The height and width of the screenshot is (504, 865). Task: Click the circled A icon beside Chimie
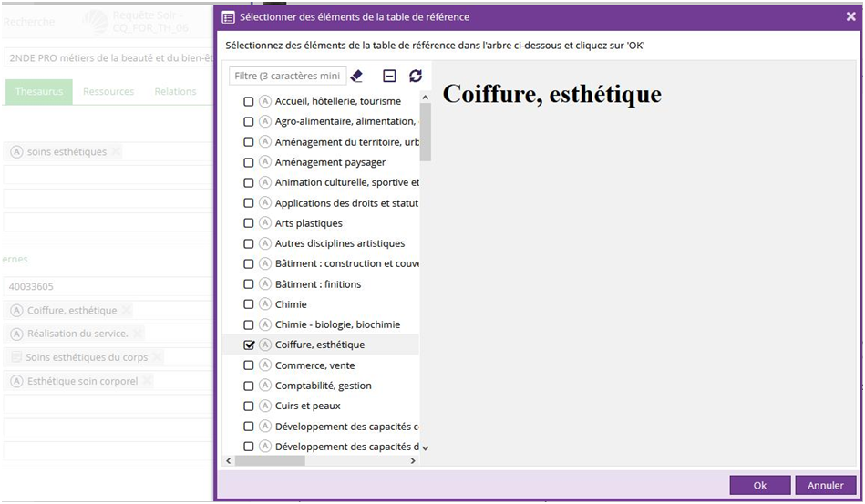(265, 304)
